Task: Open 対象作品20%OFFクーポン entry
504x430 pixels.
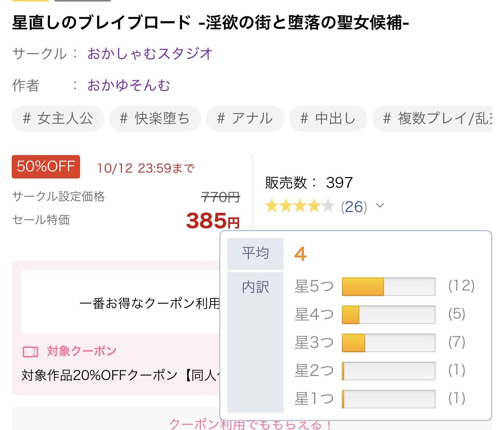Action: point(120,375)
